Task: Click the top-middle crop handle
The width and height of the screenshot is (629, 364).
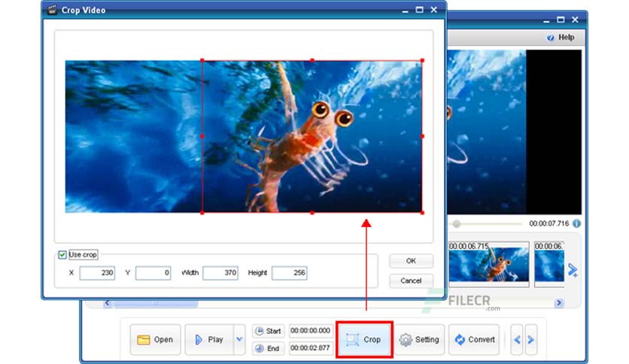Action: pyautogui.click(x=312, y=60)
